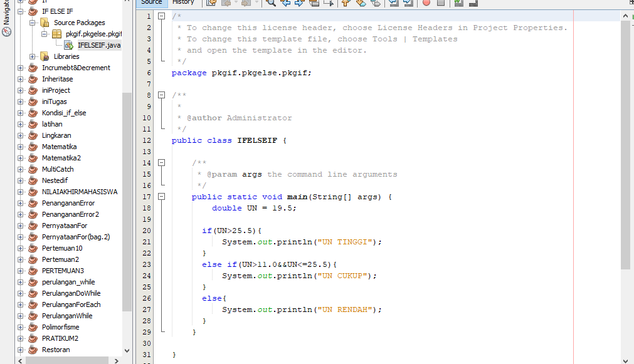Toggle a bookmark using the bookmark icon

374,4
